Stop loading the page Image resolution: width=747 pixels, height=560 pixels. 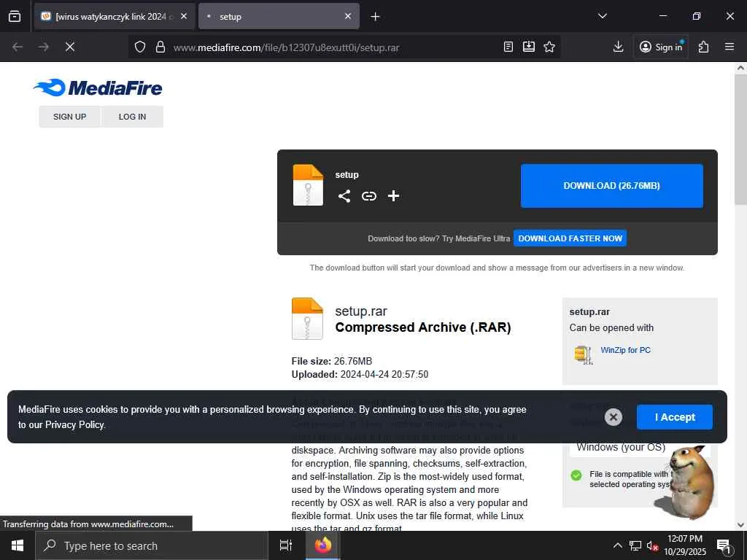[x=70, y=47]
